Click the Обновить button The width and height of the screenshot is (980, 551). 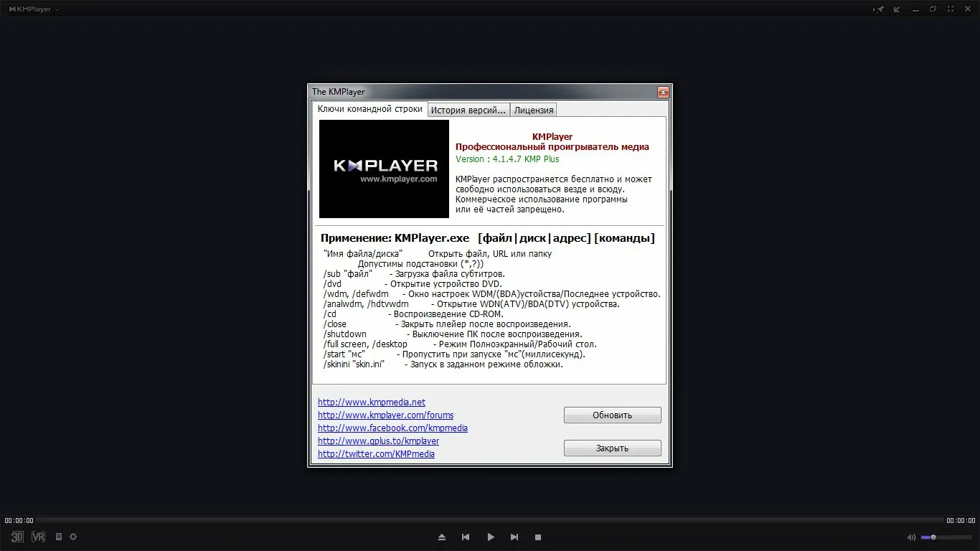(x=612, y=415)
